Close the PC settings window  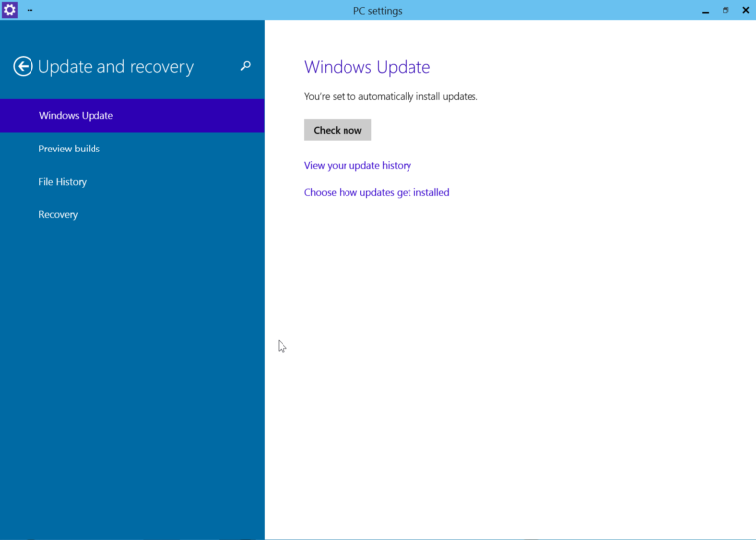tap(746, 10)
